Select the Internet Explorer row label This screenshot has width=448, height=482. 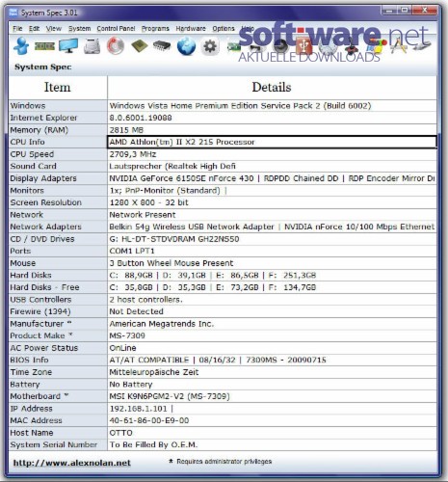point(43,118)
